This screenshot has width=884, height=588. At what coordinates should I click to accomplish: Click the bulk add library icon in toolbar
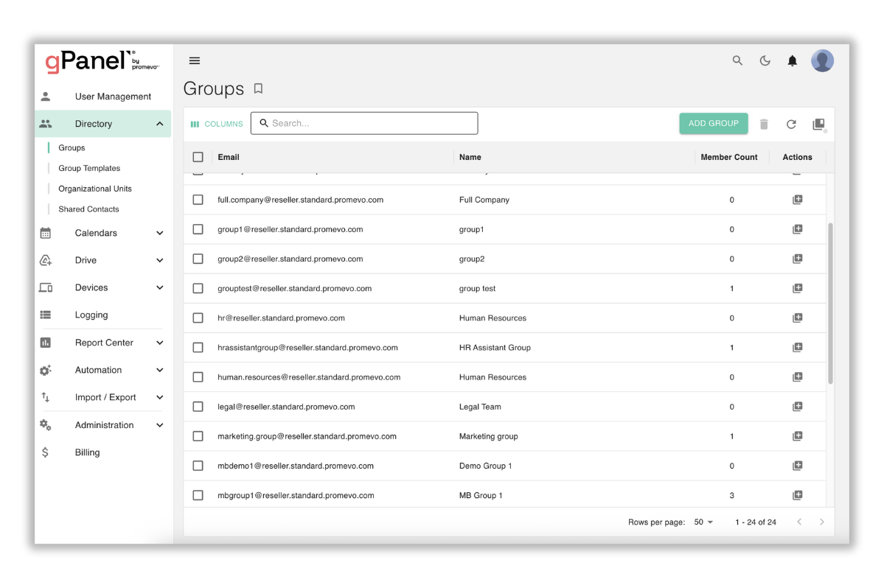(x=819, y=125)
